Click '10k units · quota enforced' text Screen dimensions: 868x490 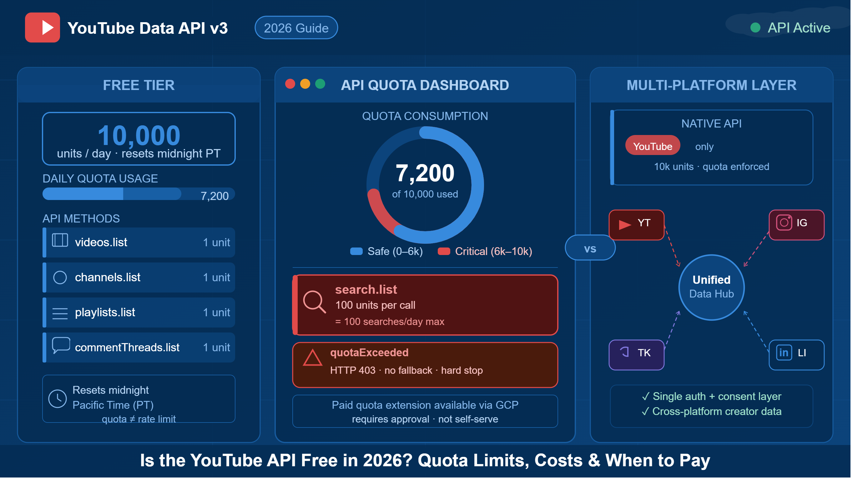coord(712,167)
